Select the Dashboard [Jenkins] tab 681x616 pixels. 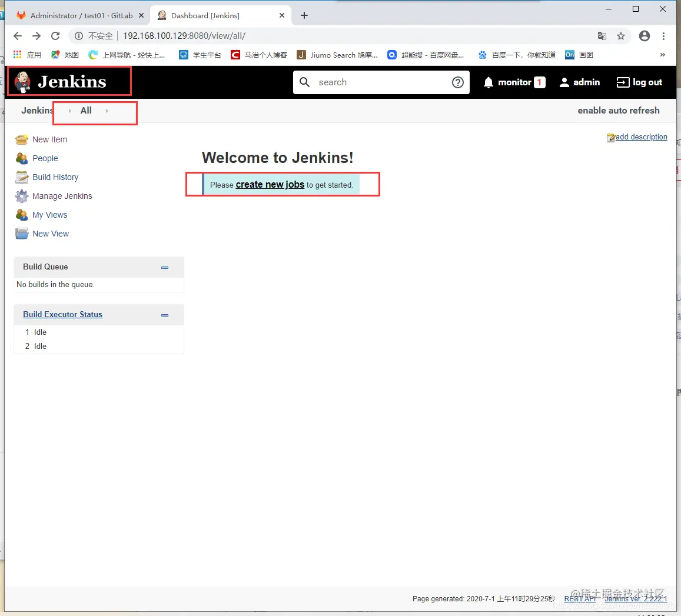tap(221, 16)
